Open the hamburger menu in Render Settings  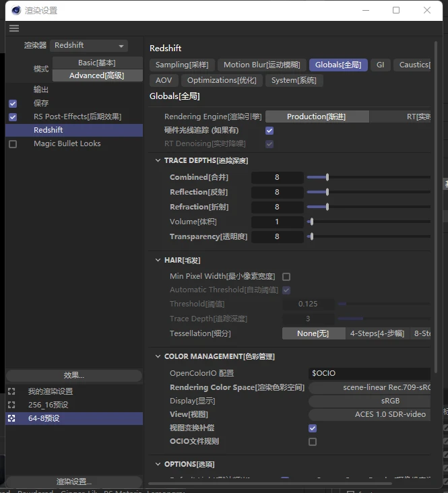point(13,28)
